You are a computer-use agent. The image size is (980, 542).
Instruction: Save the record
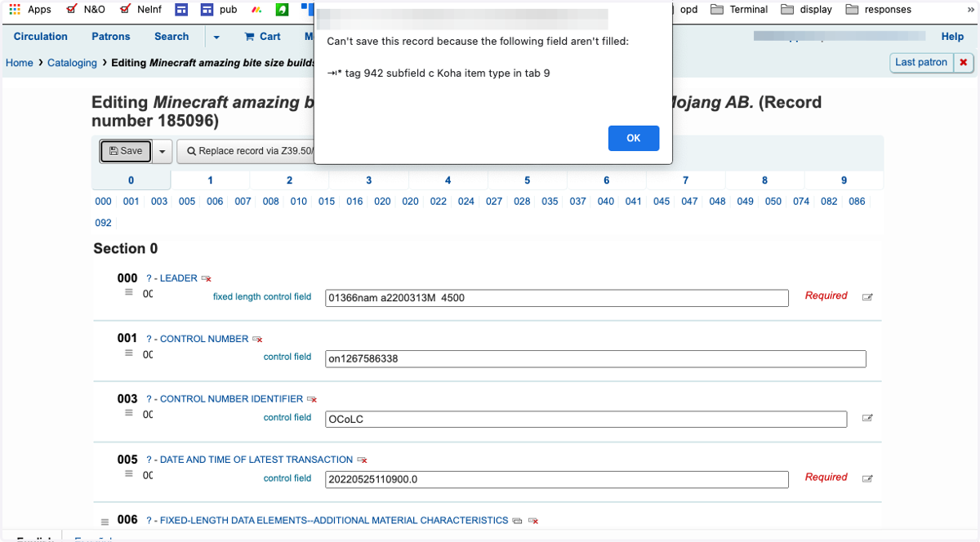(x=126, y=151)
